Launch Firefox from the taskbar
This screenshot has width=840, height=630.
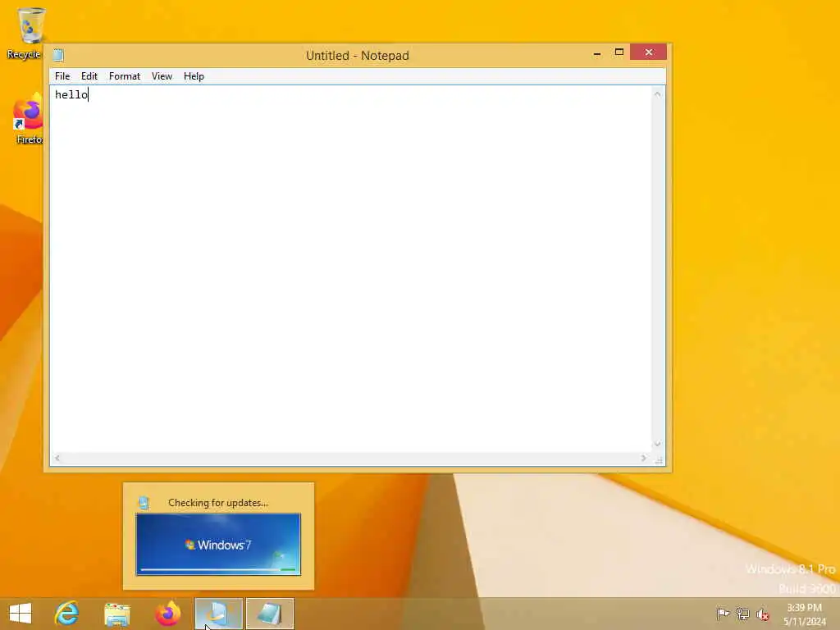pyautogui.click(x=167, y=614)
